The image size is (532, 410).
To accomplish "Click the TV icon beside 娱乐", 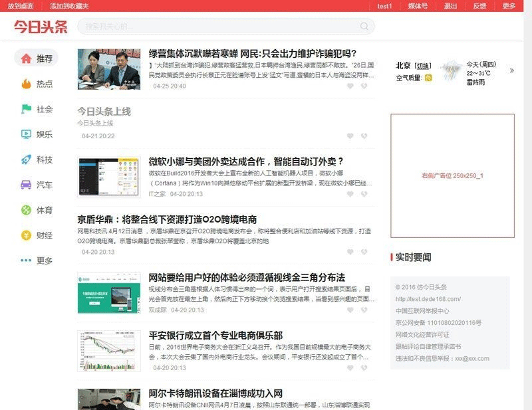I will coord(26,134).
